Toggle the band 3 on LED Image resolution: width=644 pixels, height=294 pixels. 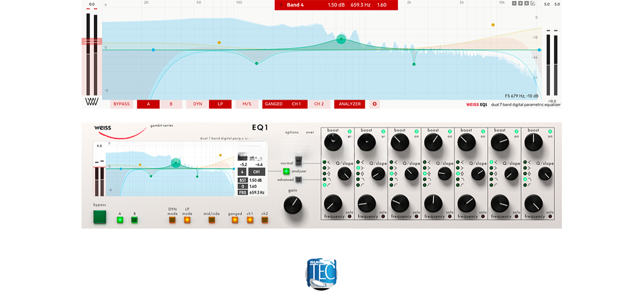(x=416, y=131)
